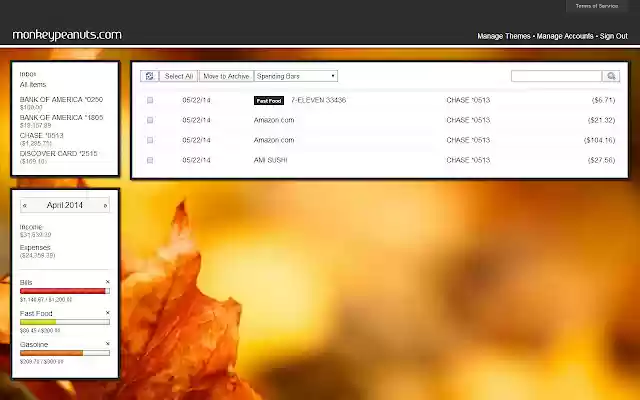
Task: Focus the transaction search field
Action: [x=556, y=76]
